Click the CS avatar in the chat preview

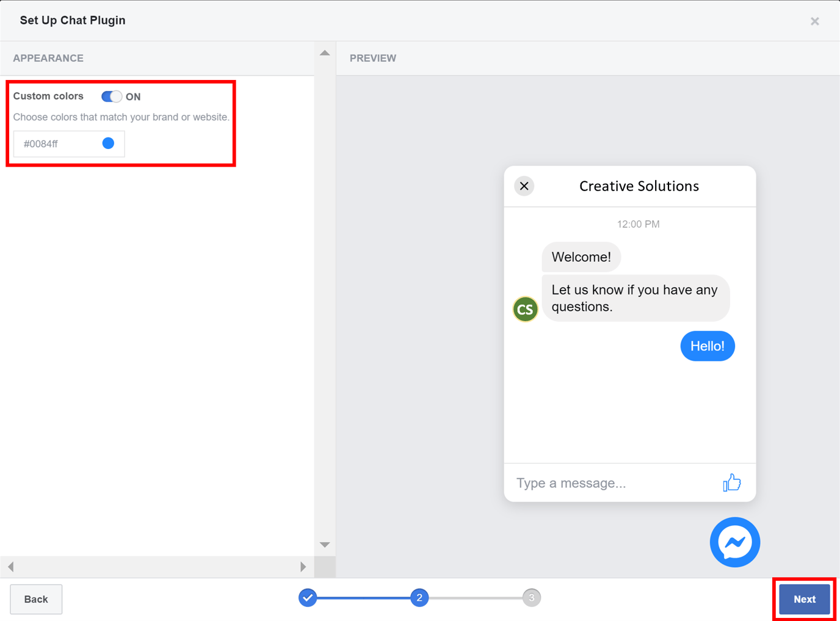525,309
